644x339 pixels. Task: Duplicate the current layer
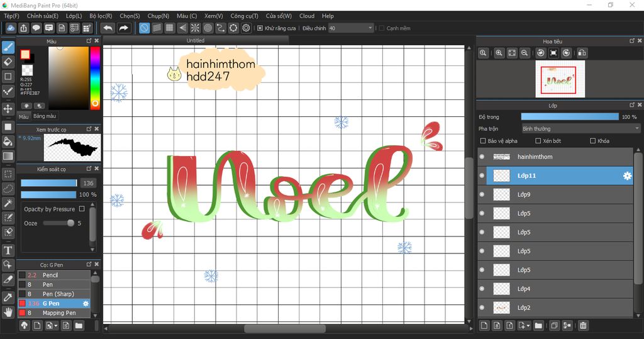(x=554, y=326)
